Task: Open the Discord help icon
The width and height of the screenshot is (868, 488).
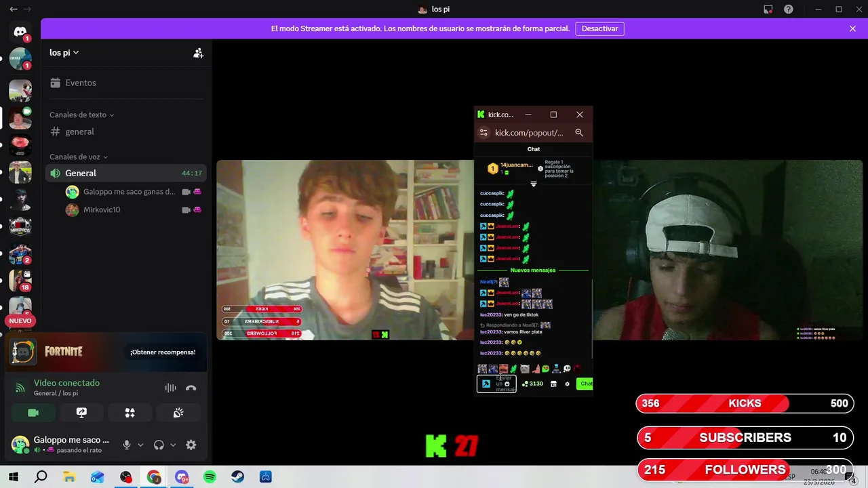Action: (789, 9)
